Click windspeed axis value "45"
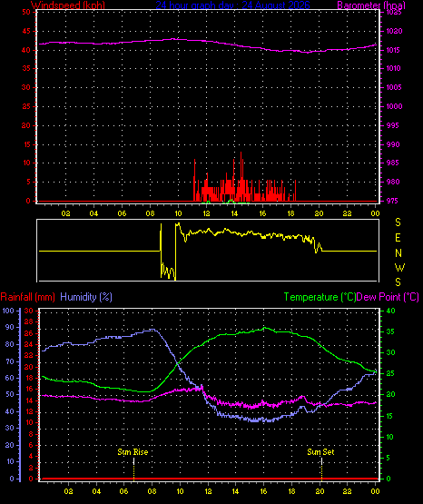The width and height of the screenshot is (423, 504). [26, 31]
